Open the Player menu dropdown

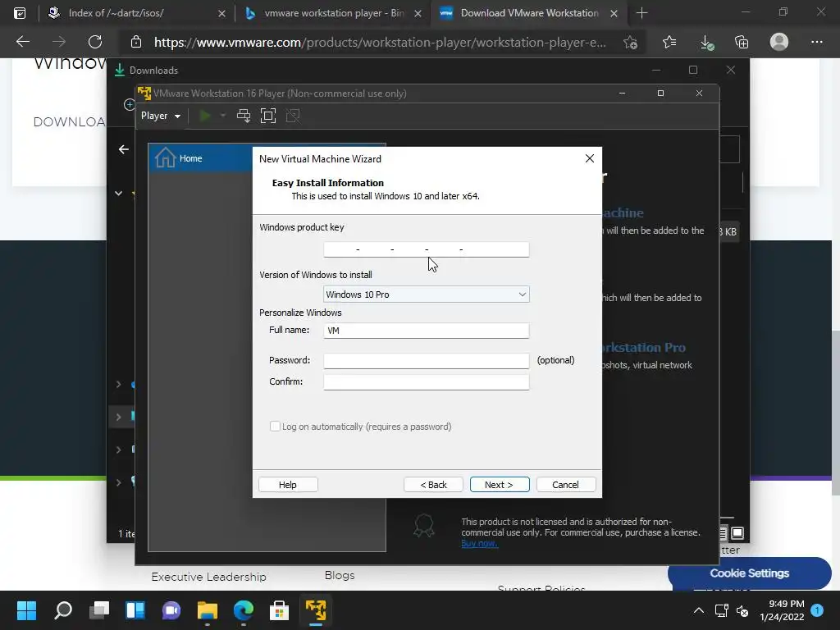click(x=160, y=116)
